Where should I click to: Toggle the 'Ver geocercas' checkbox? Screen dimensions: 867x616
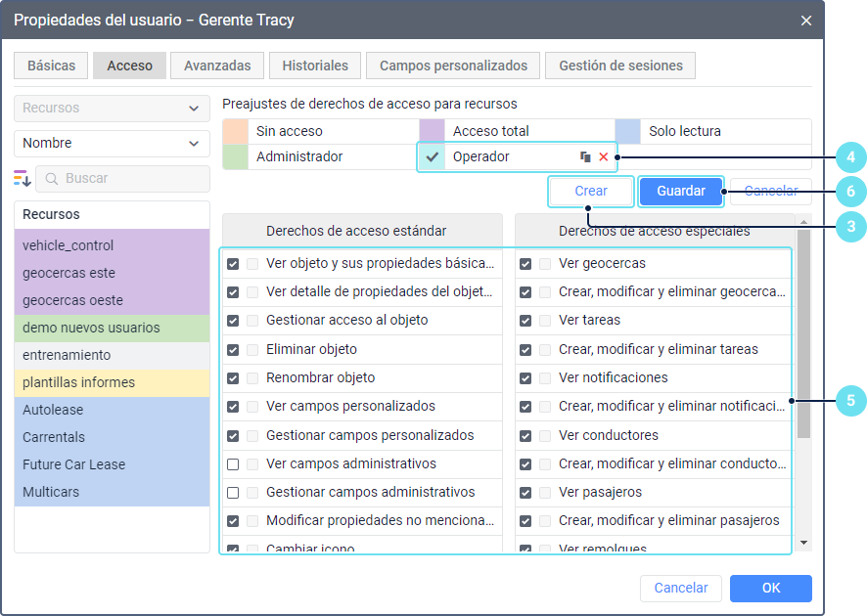[525, 263]
